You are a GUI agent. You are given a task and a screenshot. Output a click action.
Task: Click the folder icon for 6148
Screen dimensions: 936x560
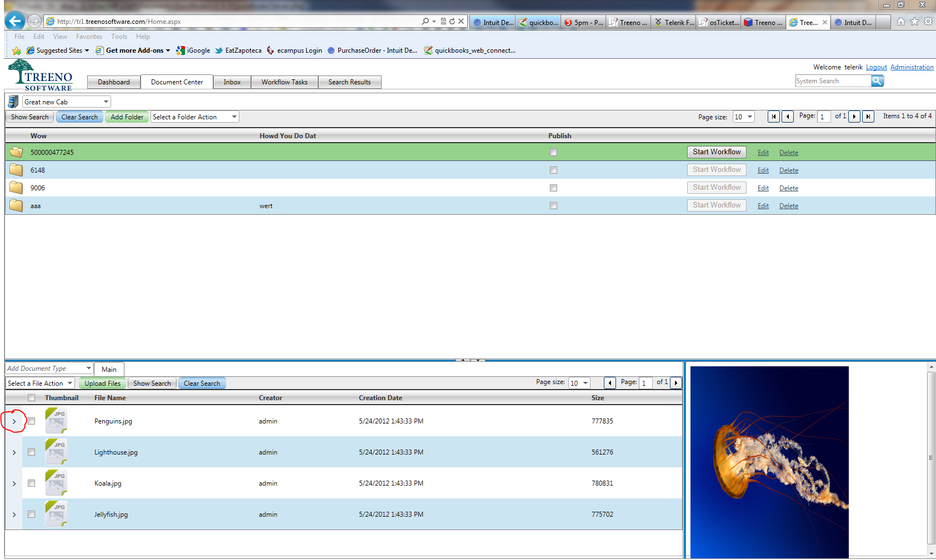coord(16,170)
